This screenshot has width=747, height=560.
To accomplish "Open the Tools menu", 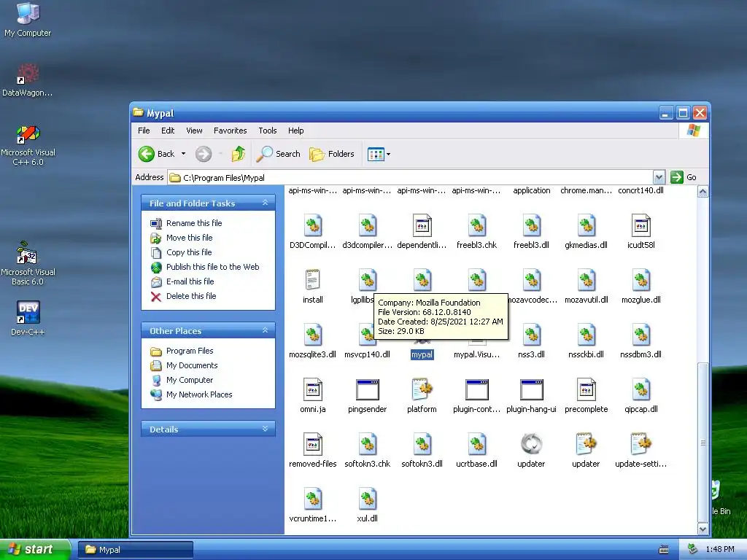I will tap(267, 131).
